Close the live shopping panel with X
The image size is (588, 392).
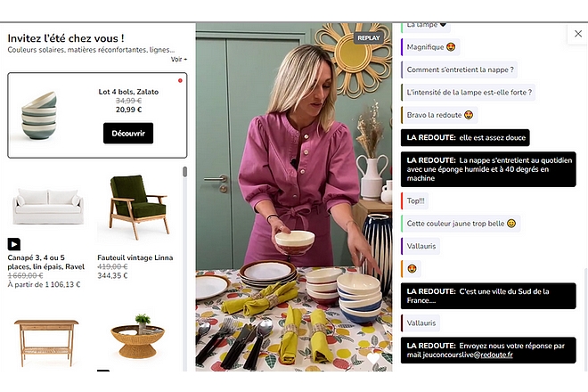578,34
